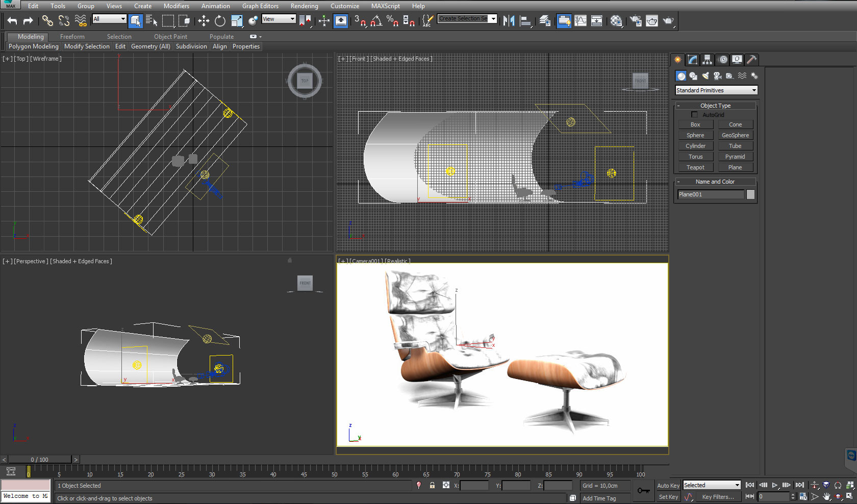This screenshot has width=857, height=504.
Task: Open the Rendering menu
Action: (305, 6)
